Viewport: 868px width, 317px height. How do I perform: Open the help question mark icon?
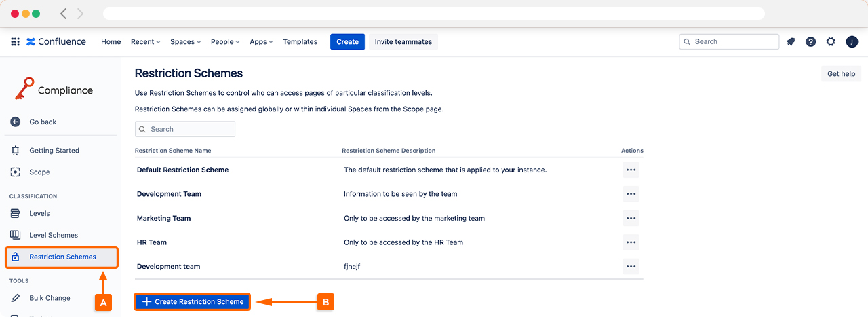click(x=810, y=41)
